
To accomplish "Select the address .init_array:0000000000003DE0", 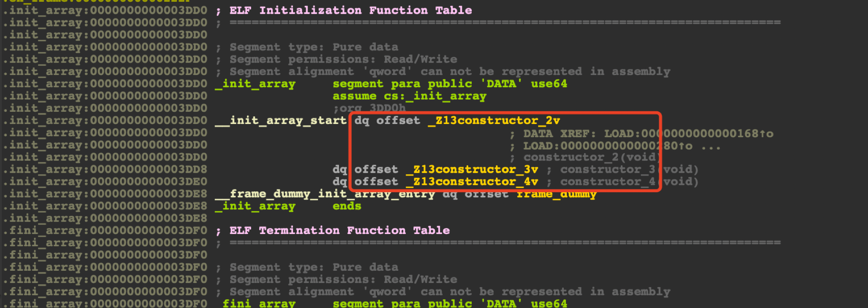I will [x=105, y=182].
